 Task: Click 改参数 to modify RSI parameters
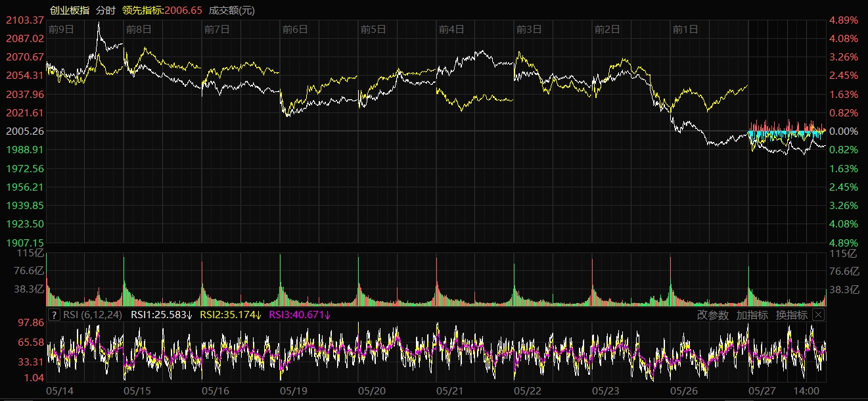point(713,315)
